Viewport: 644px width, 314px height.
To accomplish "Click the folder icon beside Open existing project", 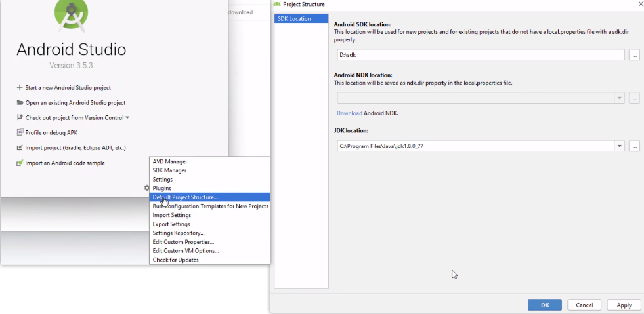I will [x=19, y=102].
